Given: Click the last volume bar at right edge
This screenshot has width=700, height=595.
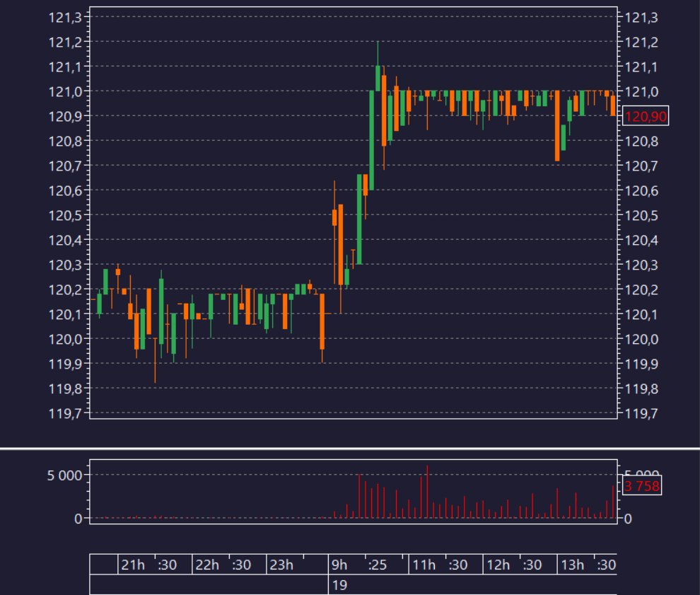Looking at the screenshot, I should [613, 502].
